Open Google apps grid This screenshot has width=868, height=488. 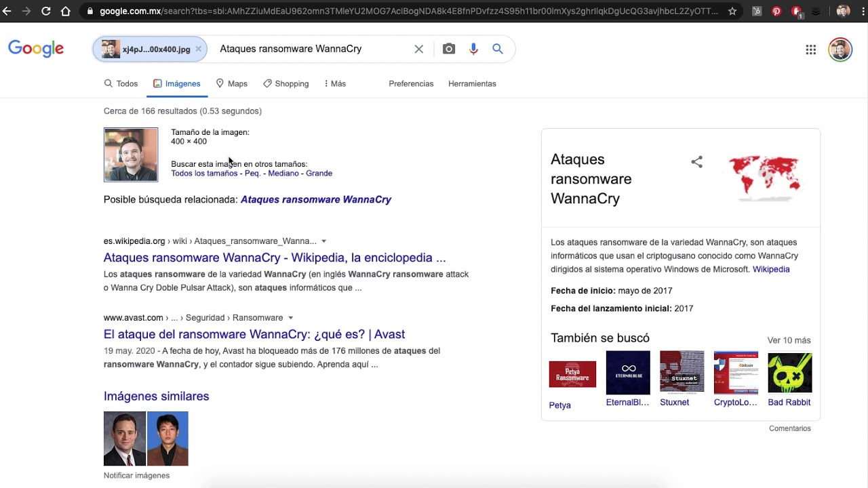pyautogui.click(x=811, y=49)
